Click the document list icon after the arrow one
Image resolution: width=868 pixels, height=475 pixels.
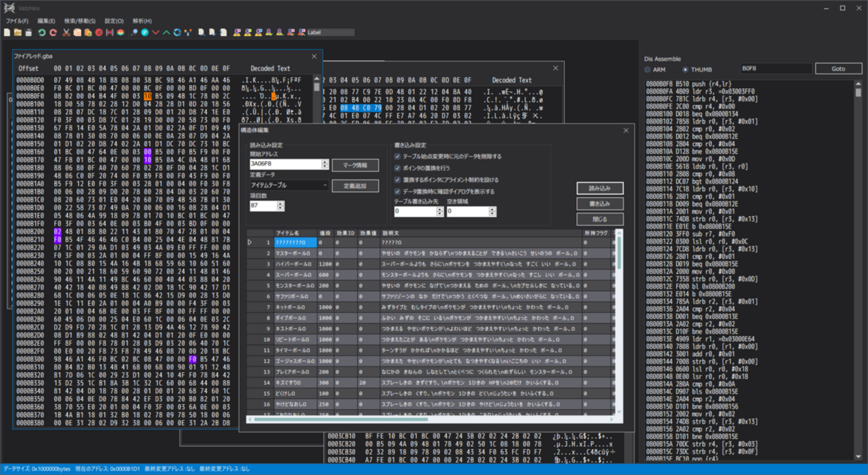tap(223, 32)
